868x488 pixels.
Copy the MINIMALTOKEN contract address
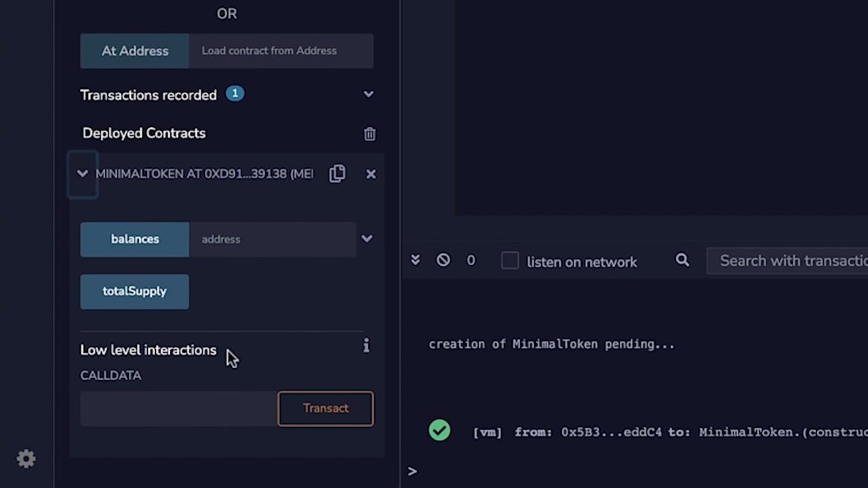[337, 174]
